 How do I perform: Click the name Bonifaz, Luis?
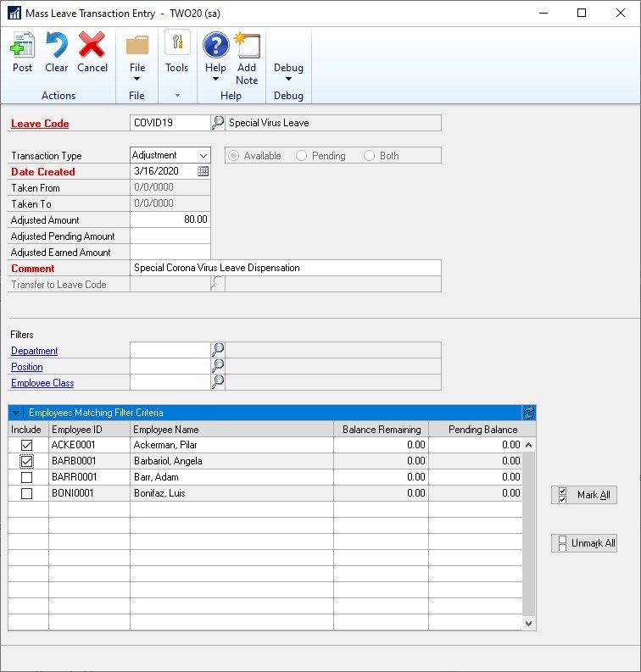tap(159, 493)
